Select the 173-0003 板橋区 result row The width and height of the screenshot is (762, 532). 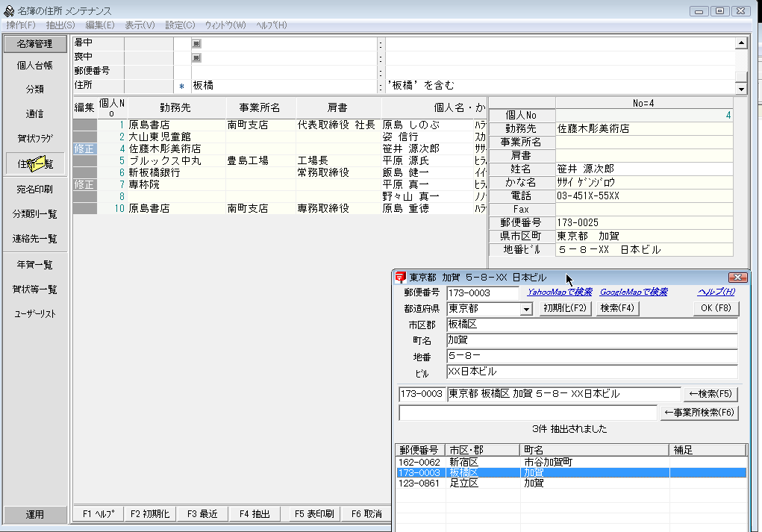(571, 473)
